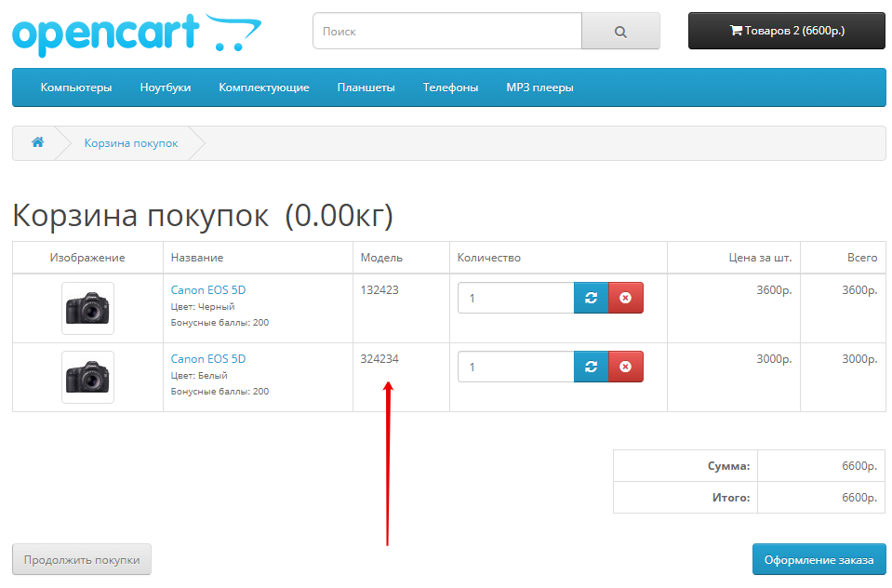Update quantity for black Canon EOS 5D
Image resolution: width=892 pixels, height=588 pixels.
591,298
